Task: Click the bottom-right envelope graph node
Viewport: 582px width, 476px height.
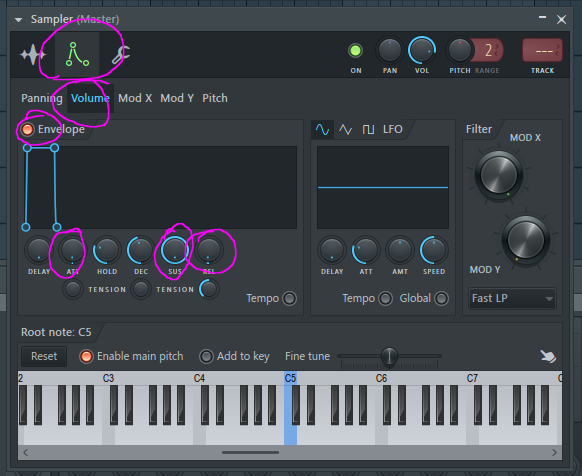Action: (57, 227)
